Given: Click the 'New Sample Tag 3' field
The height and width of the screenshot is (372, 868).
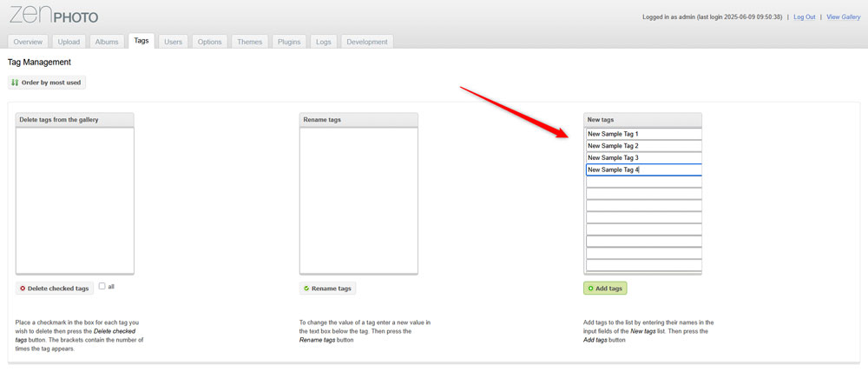Looking at the screenshot, I should coord(644,158).
